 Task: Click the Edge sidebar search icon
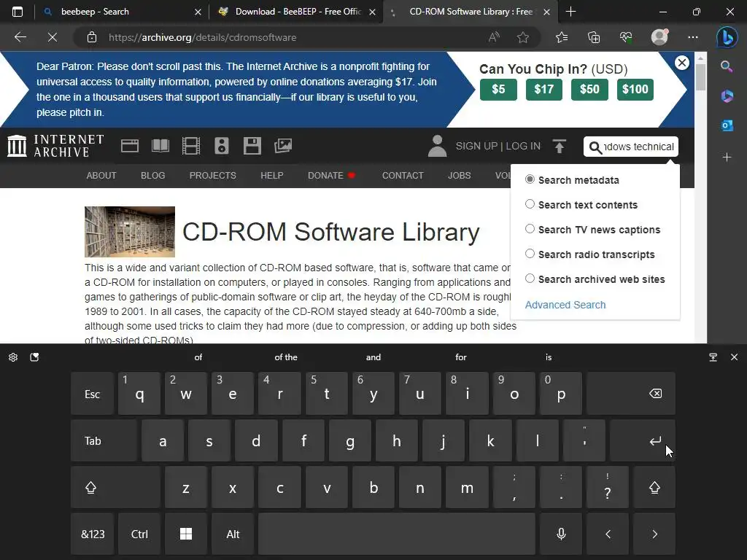pyautogui.click(x=727, y=66)
